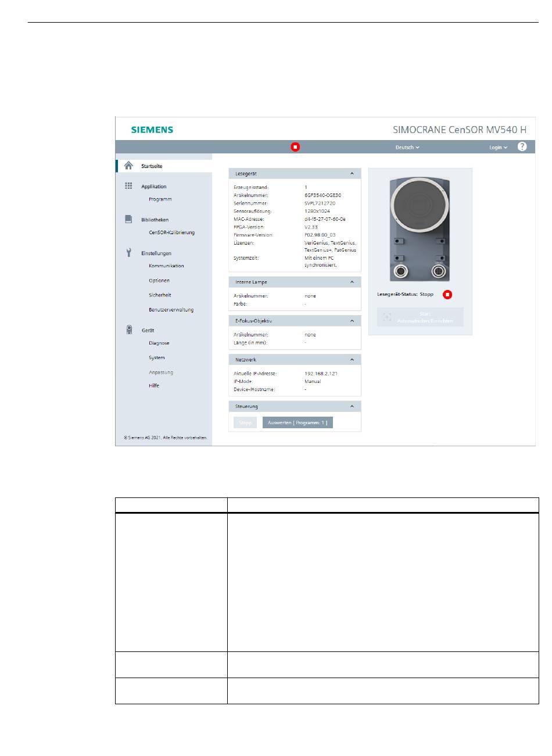552x756 pixels.
Task: Collapse the Netzwerk panel chevron
Action: (x=352, y=360)
